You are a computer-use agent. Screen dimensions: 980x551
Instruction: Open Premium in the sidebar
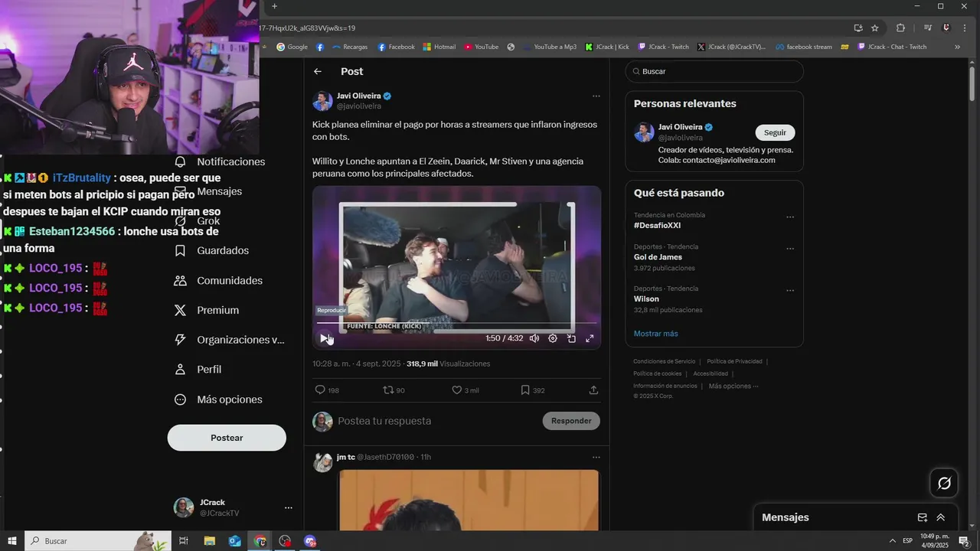(x=207, y=310)
